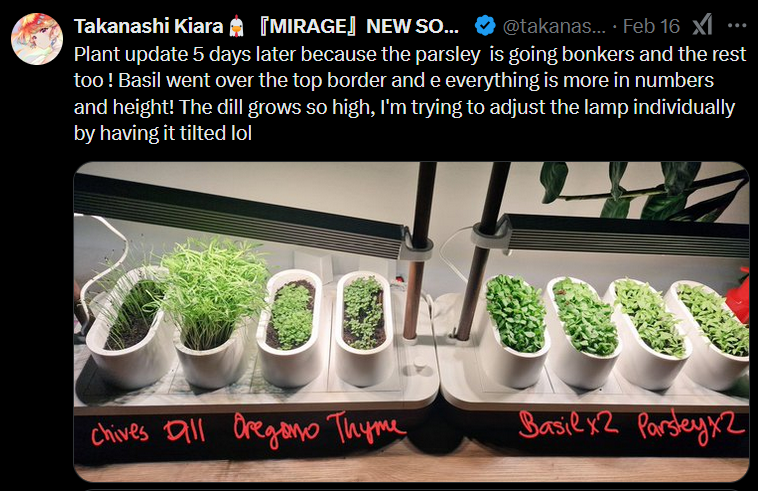Click the Thyme handwritten label
Screen dimensions: 758x491
(x=366, y=427)
